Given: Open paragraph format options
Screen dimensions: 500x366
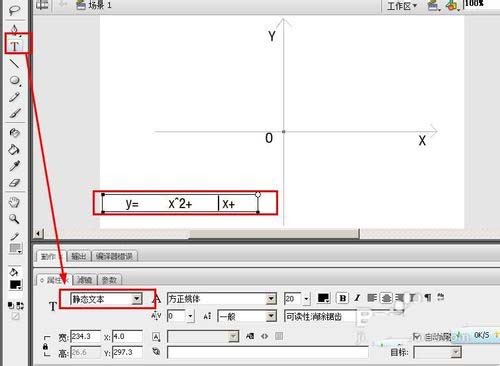Looking at the screenshot, I should click(428, 297).
